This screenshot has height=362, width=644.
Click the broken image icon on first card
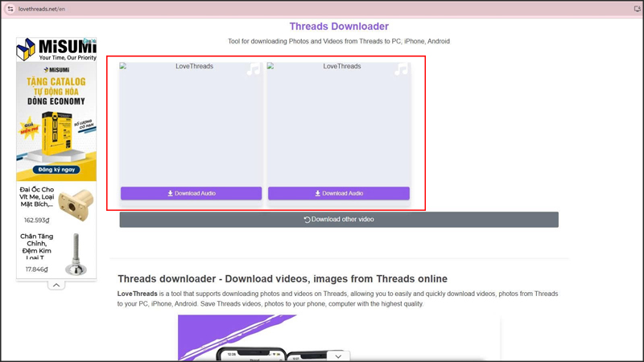123,67
